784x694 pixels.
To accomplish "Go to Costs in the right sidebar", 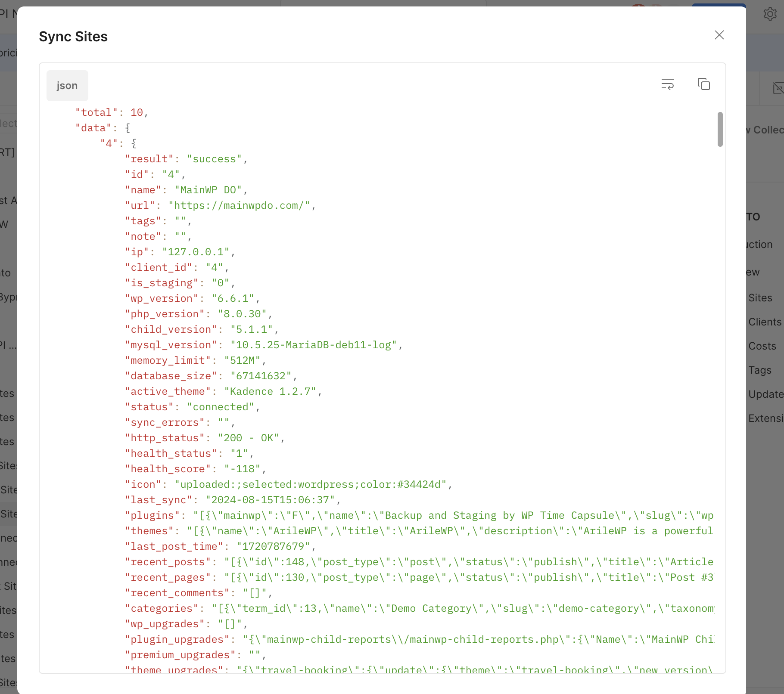I will pyautogui.click(x=762, y=346).
